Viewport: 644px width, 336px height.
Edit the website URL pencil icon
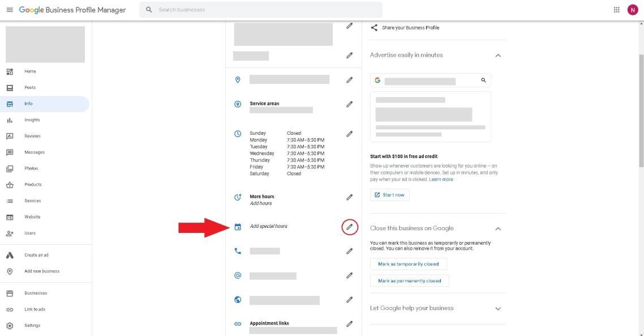(349, 300)
